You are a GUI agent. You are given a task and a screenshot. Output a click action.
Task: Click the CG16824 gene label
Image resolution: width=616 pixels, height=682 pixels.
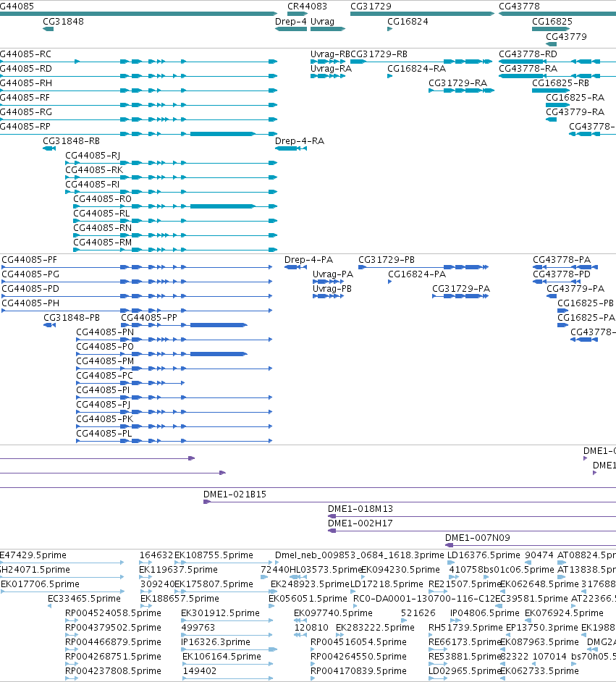(x=408, y=21)
